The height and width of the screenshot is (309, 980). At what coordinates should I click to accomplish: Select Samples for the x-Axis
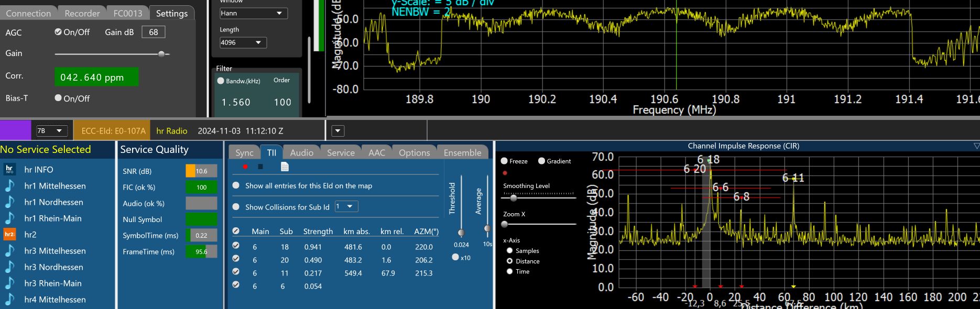coord(509,251)
